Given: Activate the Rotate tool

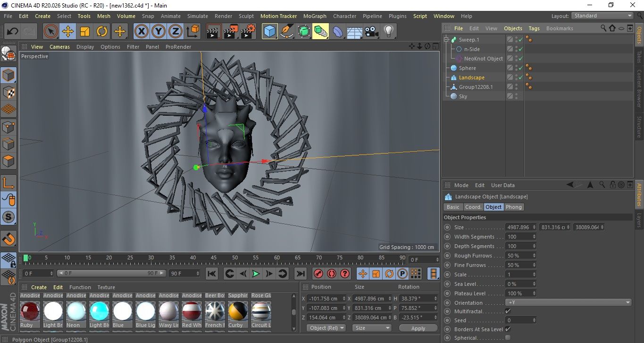Looking at the screenshot, I should pos(102,32).
